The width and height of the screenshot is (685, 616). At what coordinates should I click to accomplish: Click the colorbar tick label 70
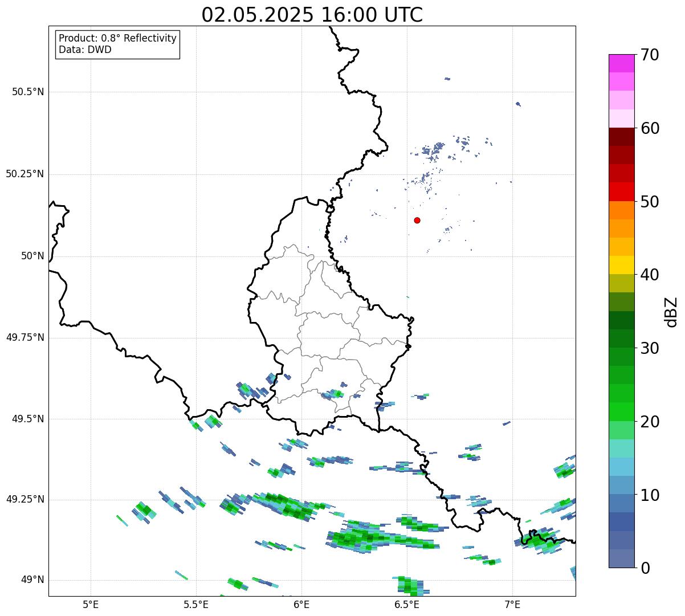coord(650,55)
